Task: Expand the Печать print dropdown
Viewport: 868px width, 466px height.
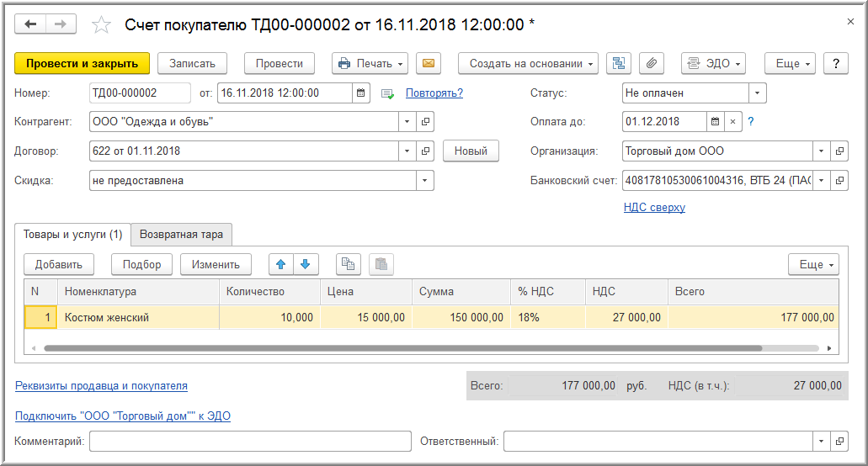Action: click(370, 64)
